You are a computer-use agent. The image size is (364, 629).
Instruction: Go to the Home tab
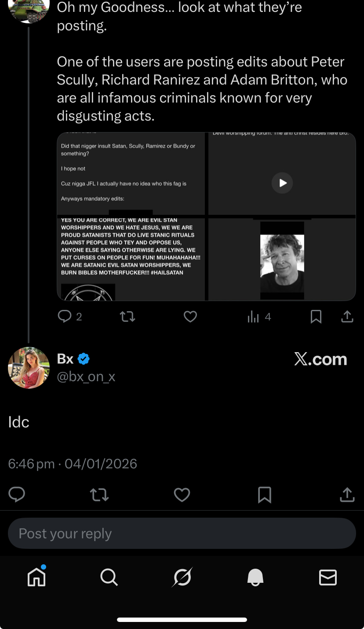coord(36,577)
